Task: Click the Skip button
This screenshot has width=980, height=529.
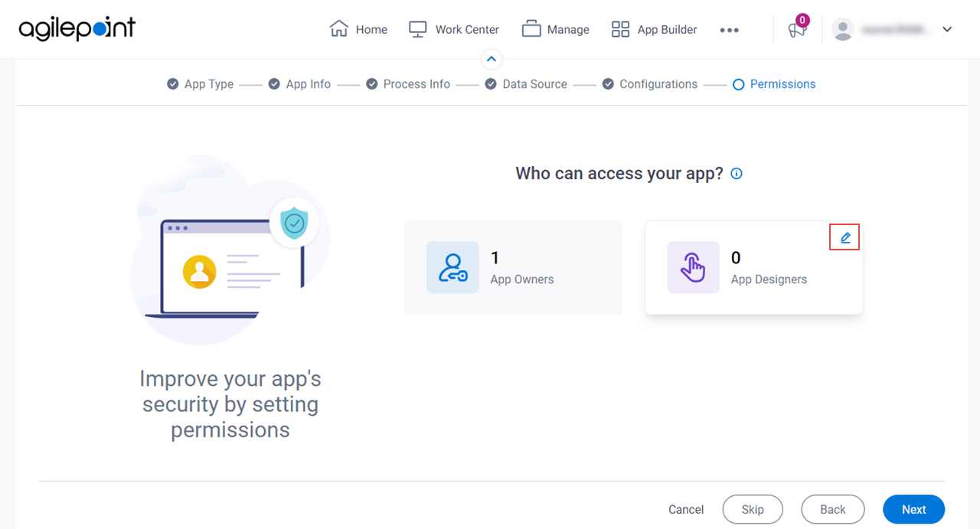Action: tap(753, 510)
